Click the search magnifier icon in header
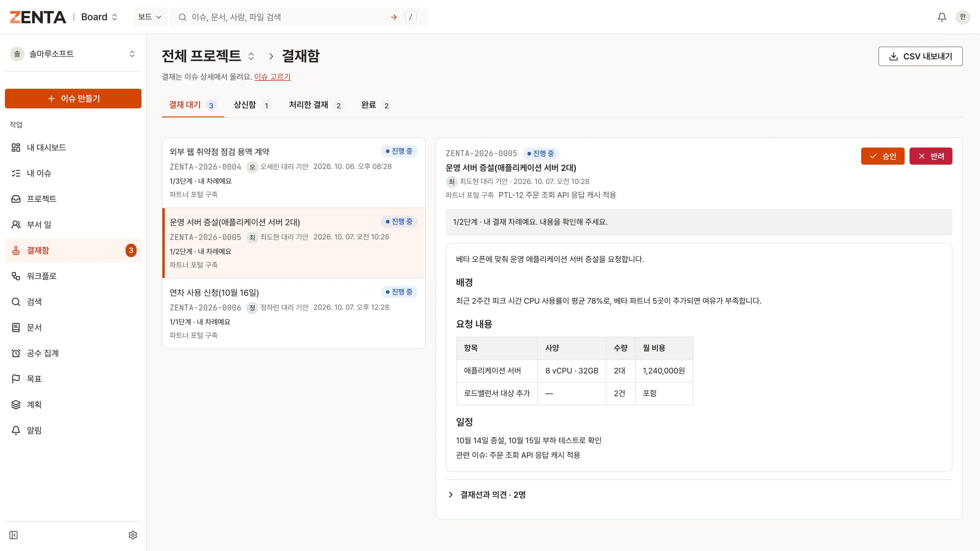 183,17
